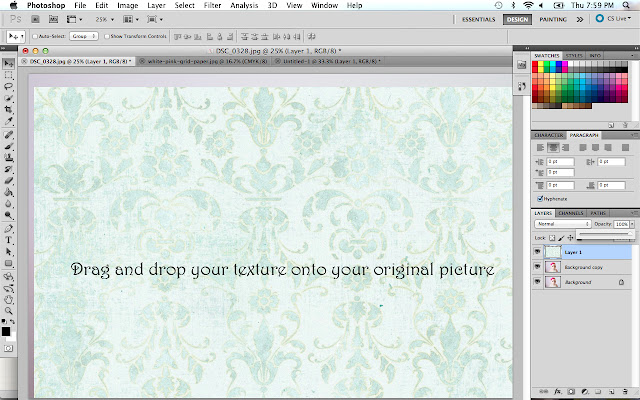Open the Auto-Select Group dropdown

84,36
